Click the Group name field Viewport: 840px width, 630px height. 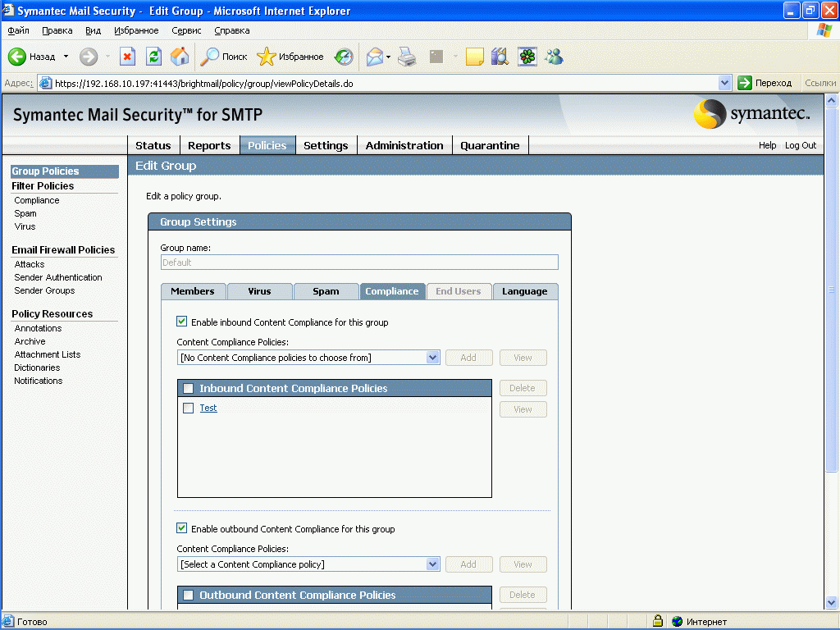point(359,262)
